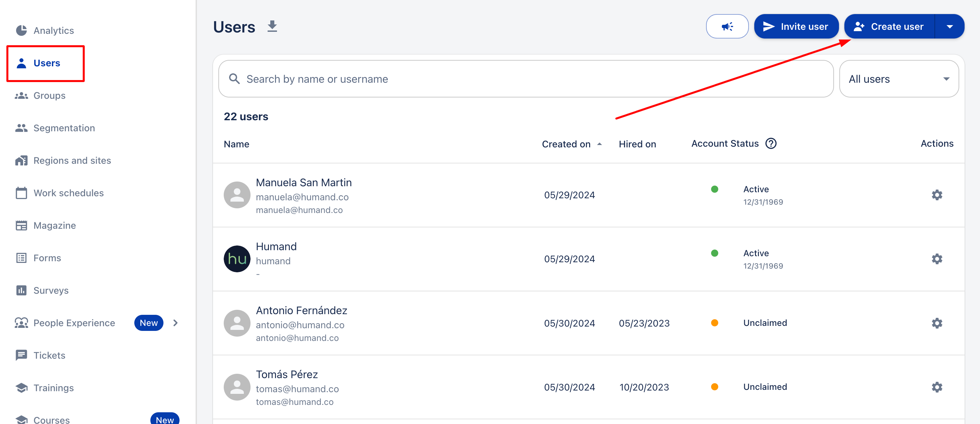980x424 pixels.
Task: Click gear icon for Antonio Fernández
Action: tap(937, 323)
